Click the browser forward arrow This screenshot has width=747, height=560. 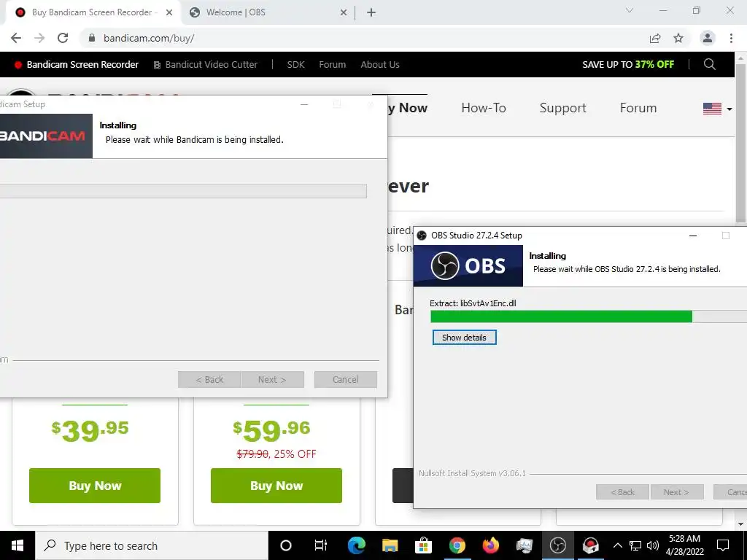[39, 38]
